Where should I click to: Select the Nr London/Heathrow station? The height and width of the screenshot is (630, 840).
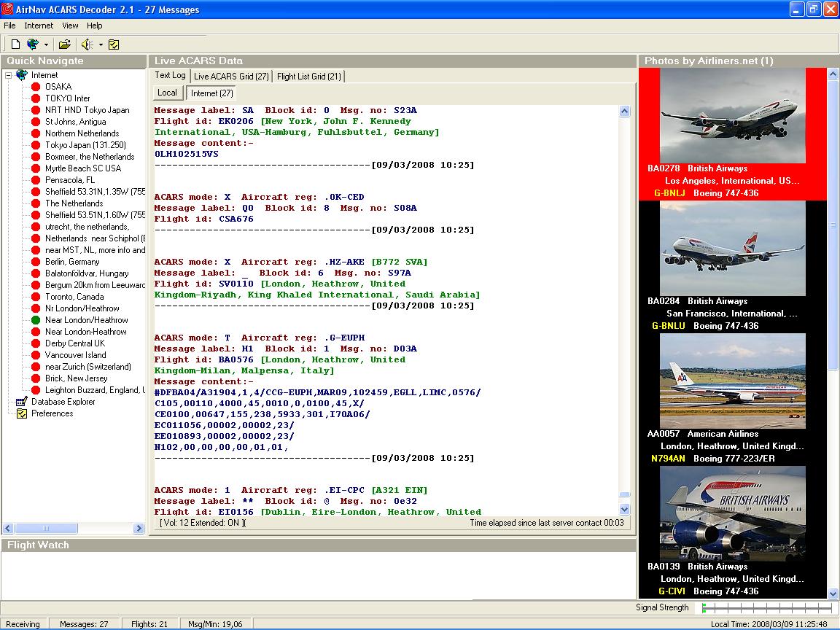click(x=82, y=308)
